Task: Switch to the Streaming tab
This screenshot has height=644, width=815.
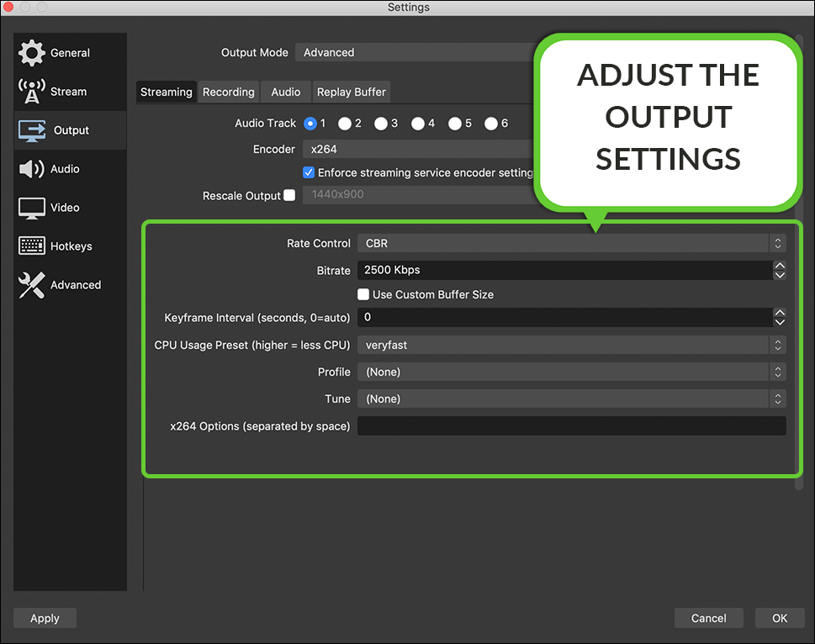Action: [x=167, y=92]
